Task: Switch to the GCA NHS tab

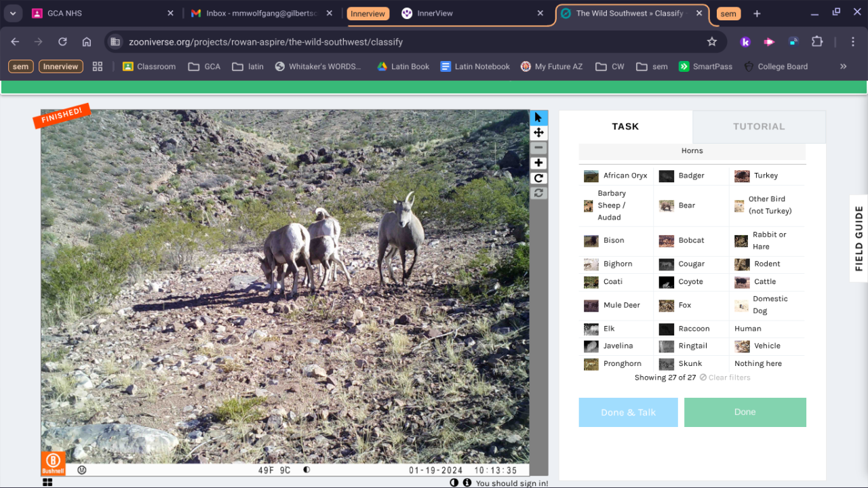Action: [102, 14]
